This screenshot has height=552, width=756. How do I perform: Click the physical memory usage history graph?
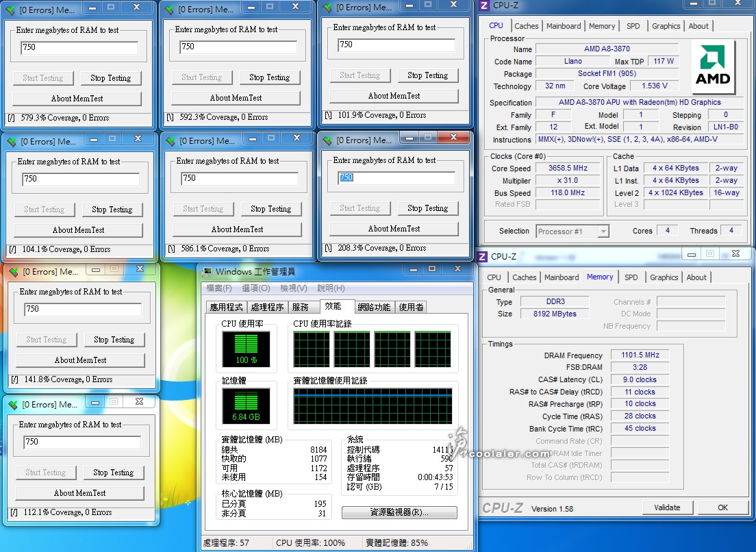point(373,406)
